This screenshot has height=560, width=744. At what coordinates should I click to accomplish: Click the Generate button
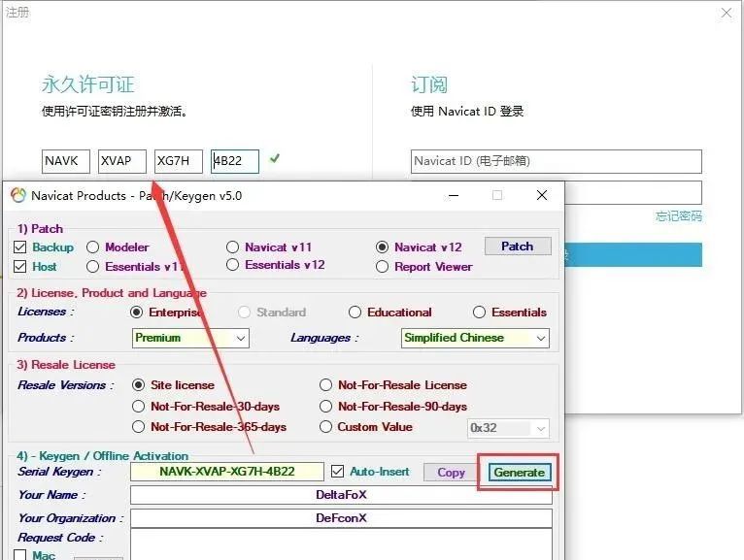[x=519, y=473]
